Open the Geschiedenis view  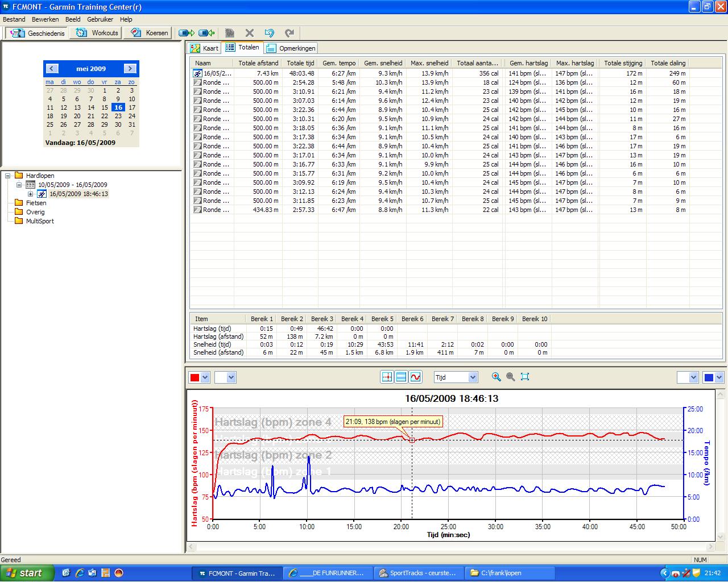click(37, 33)
